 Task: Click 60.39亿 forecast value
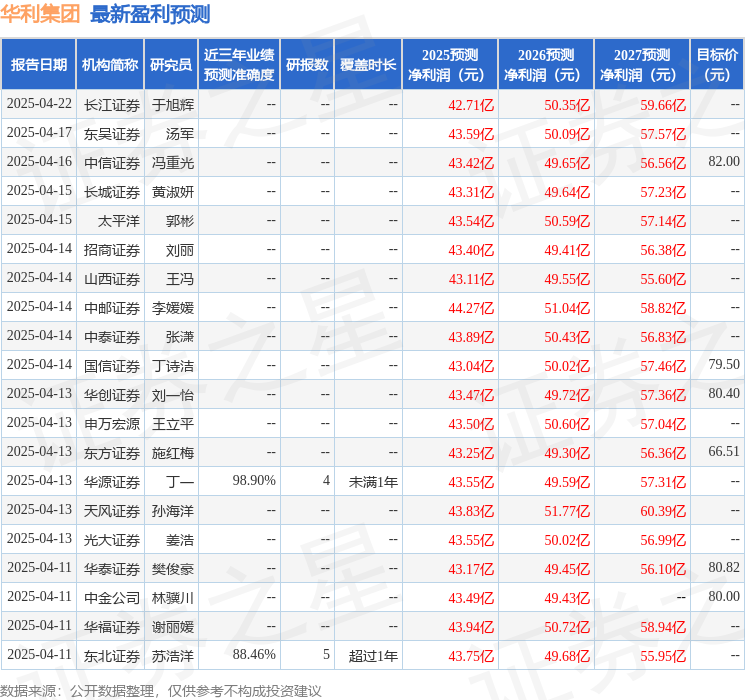point(663,511)
